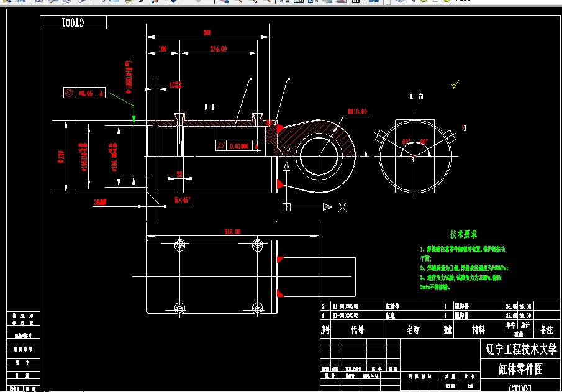Select the right 60° angle annotation

[424, 142]
